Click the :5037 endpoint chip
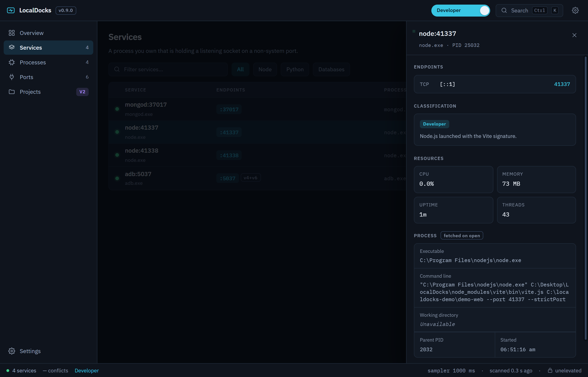 tap(227, 178)
